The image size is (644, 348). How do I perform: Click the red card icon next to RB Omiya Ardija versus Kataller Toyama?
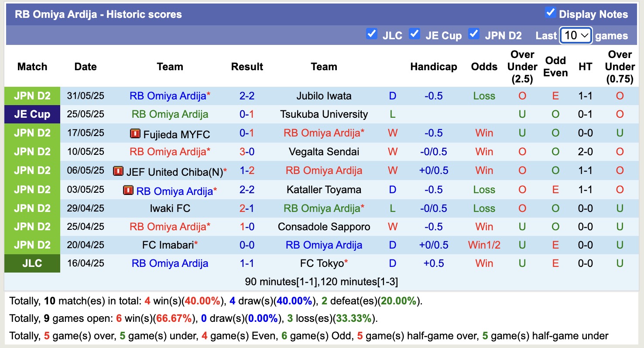point(128,189)
